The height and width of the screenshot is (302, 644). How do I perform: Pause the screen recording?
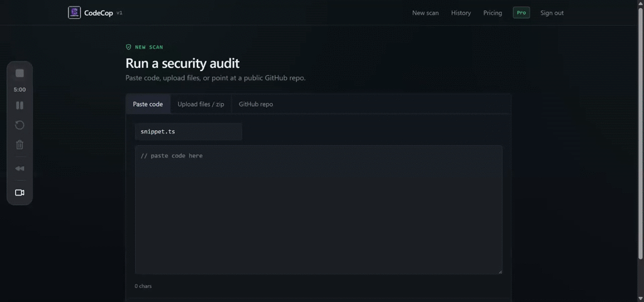[x=19, y=106]
